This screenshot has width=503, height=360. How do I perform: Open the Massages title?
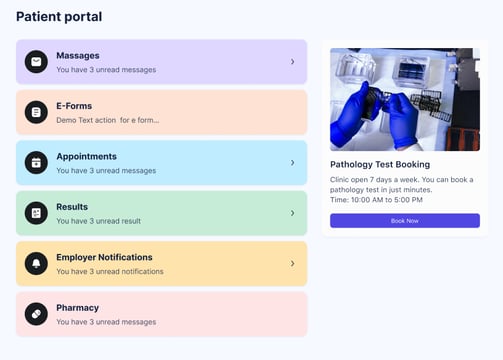click(78, 56)
